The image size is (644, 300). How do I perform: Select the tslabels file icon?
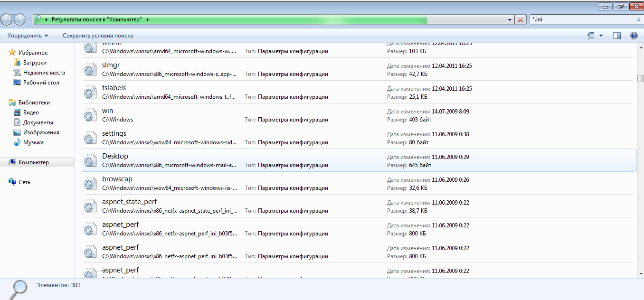(x=90, y=92)
